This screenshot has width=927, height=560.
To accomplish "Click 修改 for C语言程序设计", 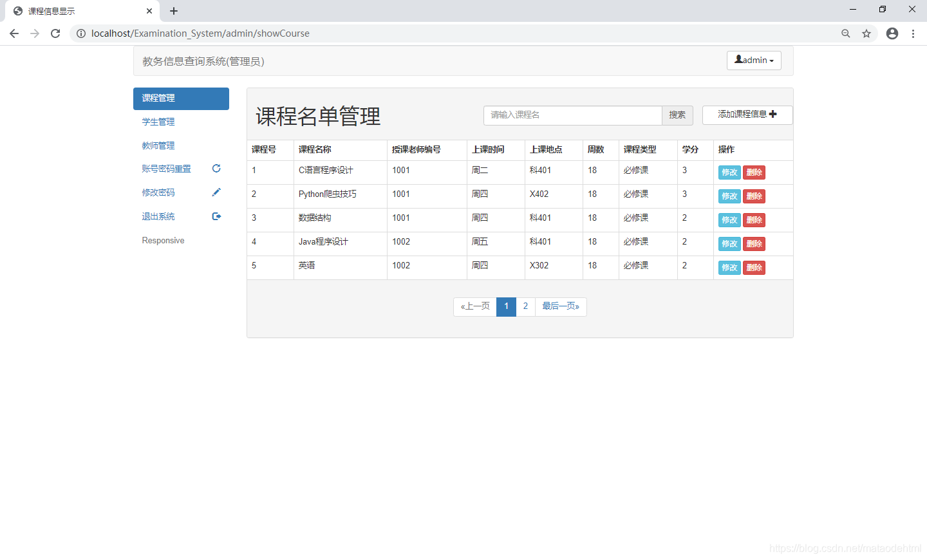I will pos(729,173).
